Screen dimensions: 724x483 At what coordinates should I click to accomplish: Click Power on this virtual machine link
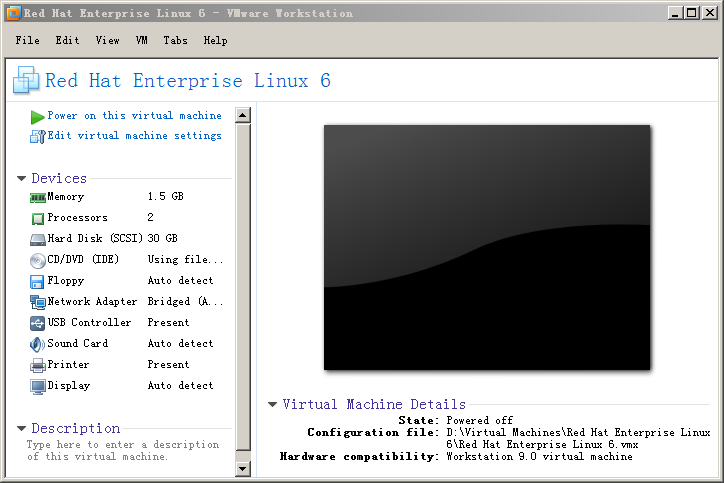[134, 115]
